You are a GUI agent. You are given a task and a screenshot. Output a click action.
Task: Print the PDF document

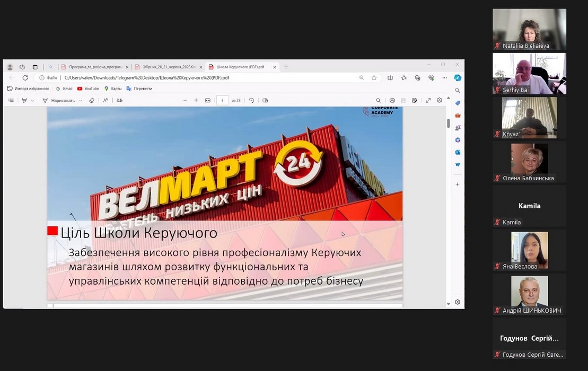392,100
